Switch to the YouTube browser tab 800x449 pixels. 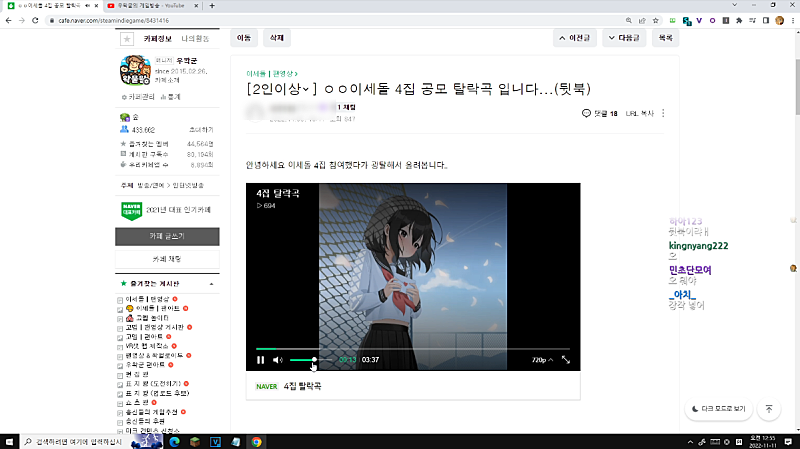tap(152, 6)
